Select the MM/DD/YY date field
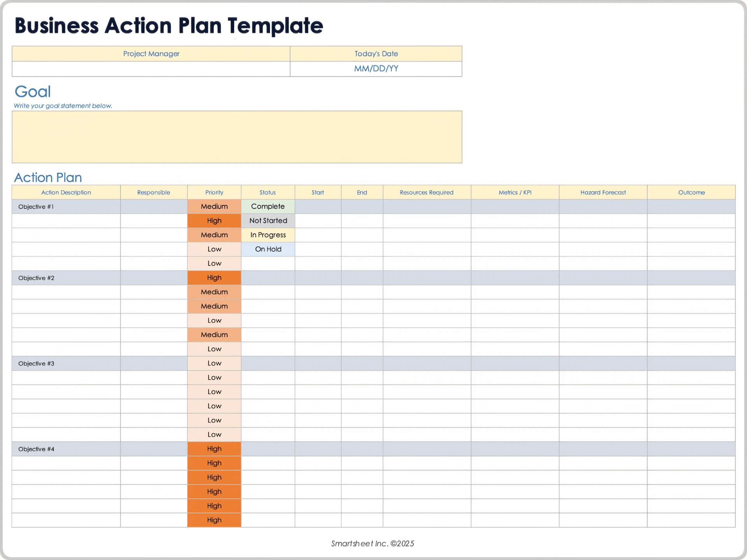The height and width of the screenshot is (560, 747). click(376, 69)
